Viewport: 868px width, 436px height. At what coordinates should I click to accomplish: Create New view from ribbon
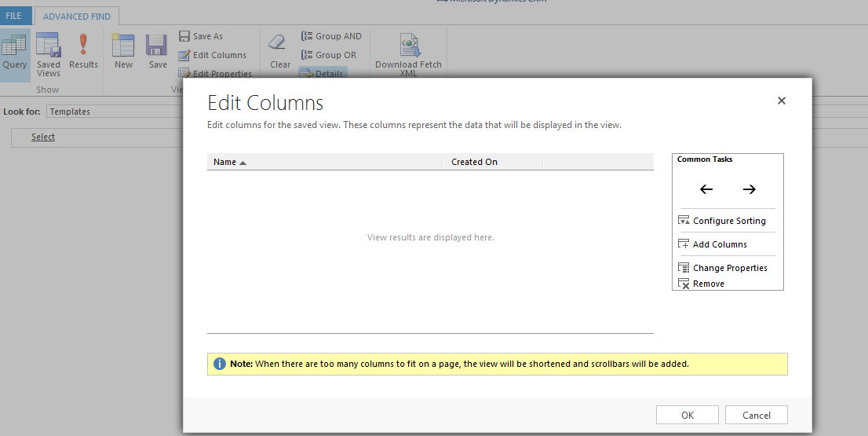pyautogui.click(x=123, y=51)
